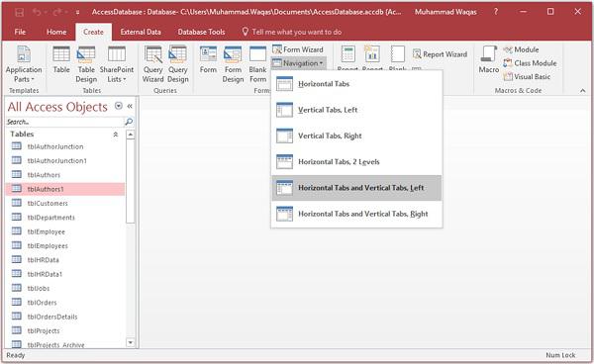Viewport: 594px width, 364px height.
Task: Select the tblEmployees table
Action: pyautogui.click(x=65, y=246)
